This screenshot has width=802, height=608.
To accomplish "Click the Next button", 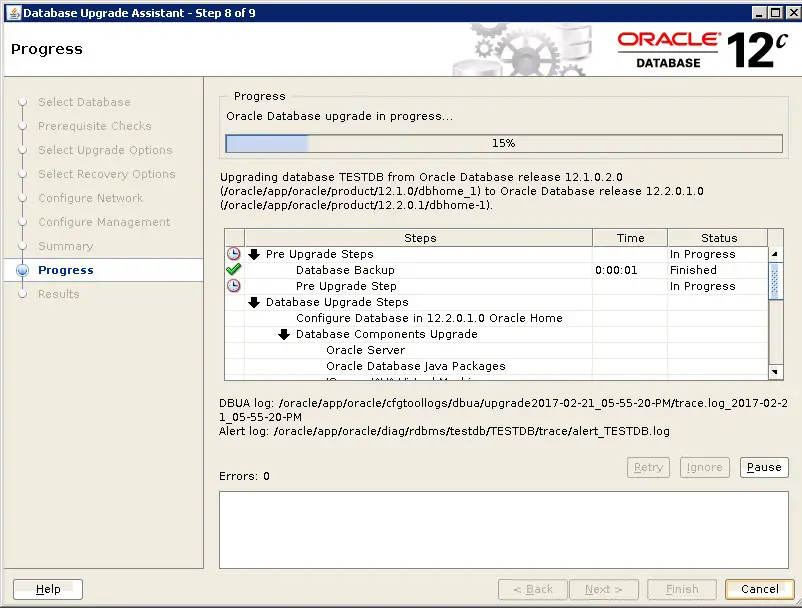I will [604, 589].
